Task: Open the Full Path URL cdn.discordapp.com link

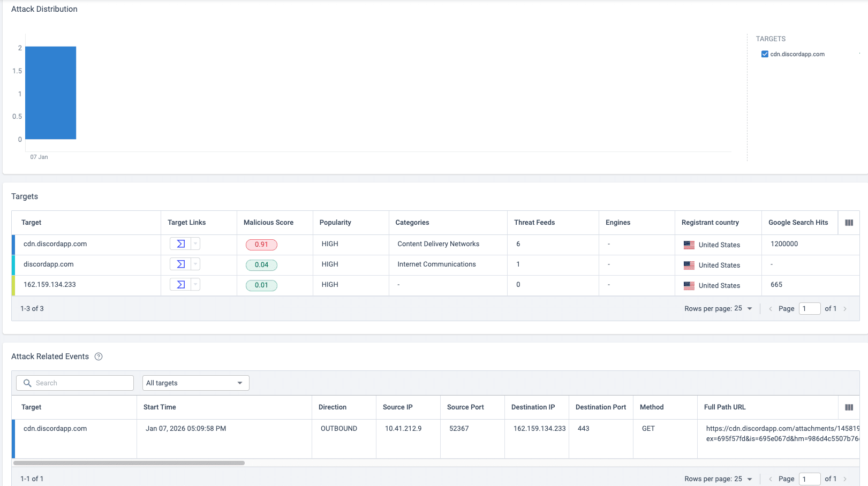Action: pyautogui.click(x=782, y=429)
